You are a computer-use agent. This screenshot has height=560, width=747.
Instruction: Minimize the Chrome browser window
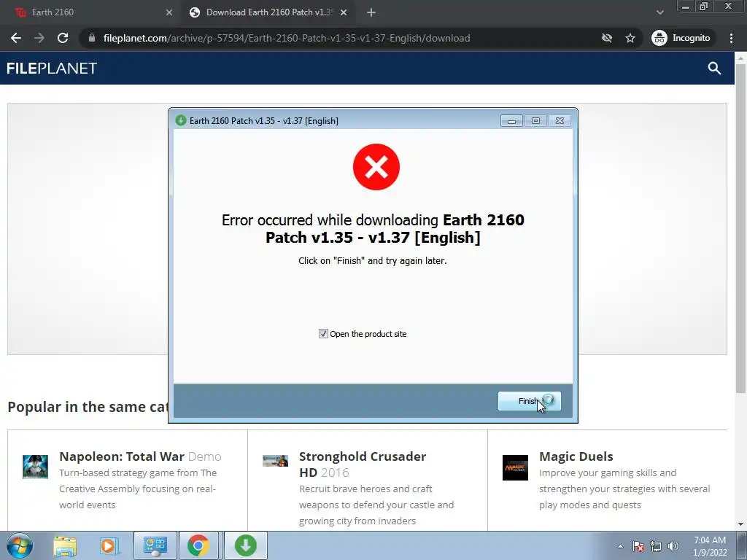pos(686,7)
